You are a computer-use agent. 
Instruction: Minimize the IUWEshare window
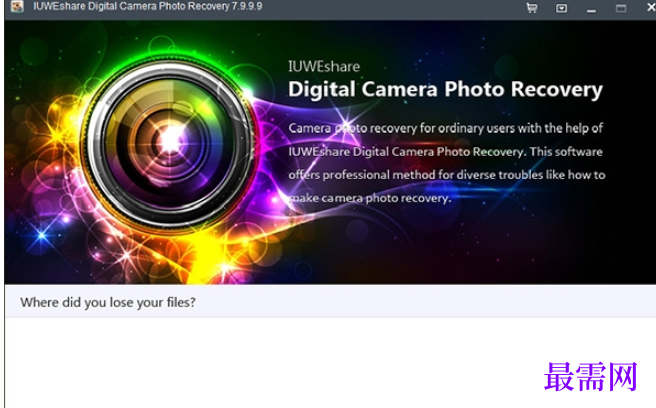[x=591, y=10]
